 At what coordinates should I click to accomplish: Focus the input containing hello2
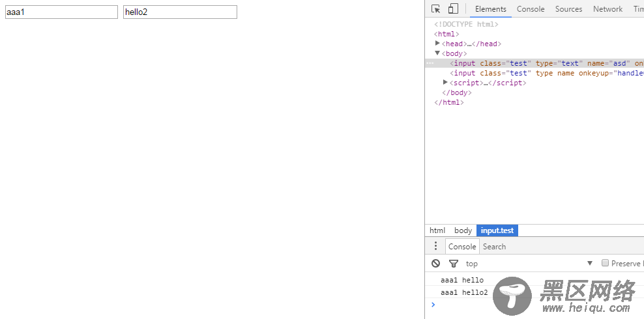pyautogui.click(x=180, y=12)
